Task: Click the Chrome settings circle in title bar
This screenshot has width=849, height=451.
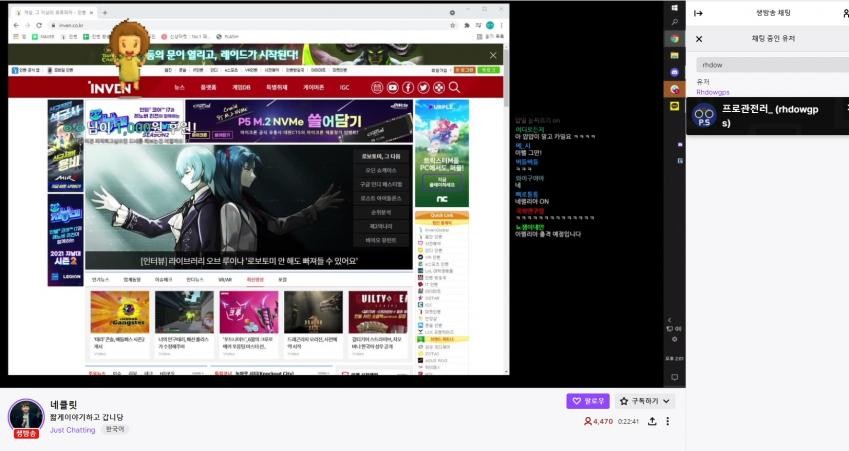Action: point(452,12)
